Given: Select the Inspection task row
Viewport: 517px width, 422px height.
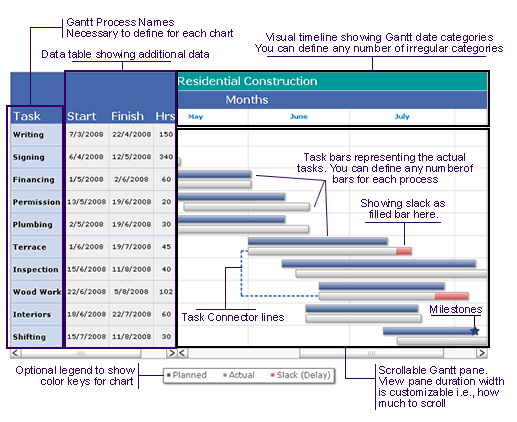Looking at the screenshot, I should [x=93, y=269].
